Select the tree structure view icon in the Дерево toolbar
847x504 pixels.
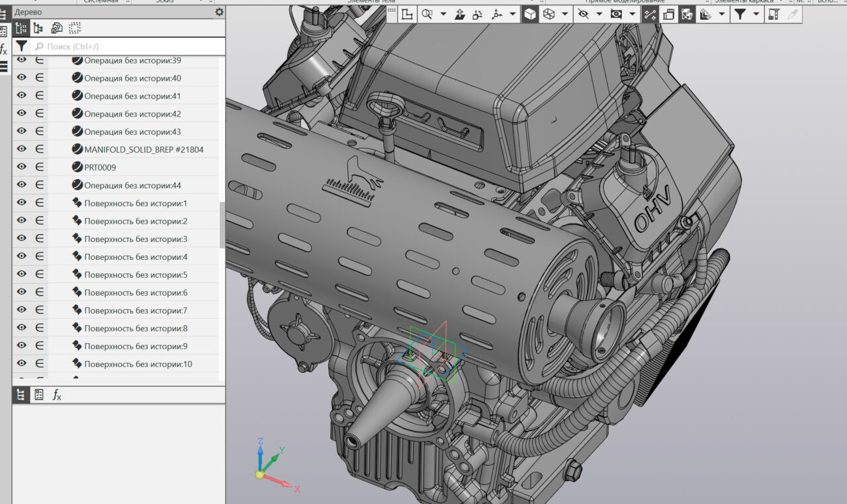[21, 28]
